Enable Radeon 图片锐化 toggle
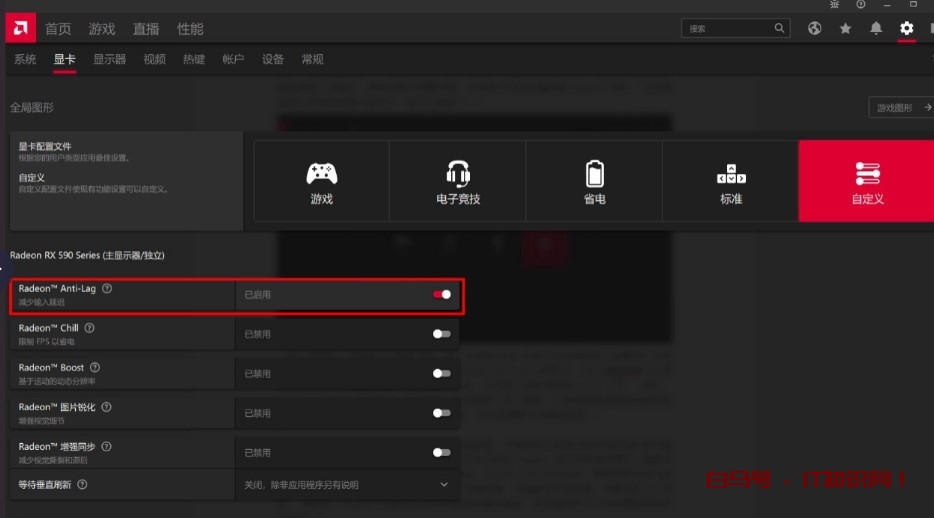Image resolution: width=934 pixels, height=518 pixels. [441, 413]
